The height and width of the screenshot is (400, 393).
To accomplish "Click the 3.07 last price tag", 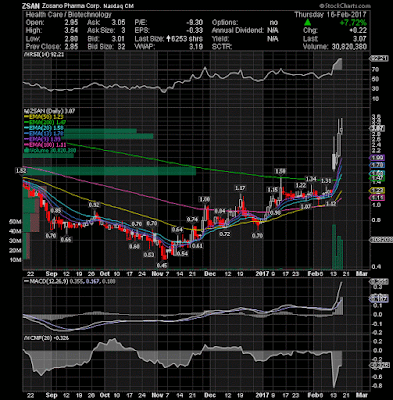I will coord(378,128).
